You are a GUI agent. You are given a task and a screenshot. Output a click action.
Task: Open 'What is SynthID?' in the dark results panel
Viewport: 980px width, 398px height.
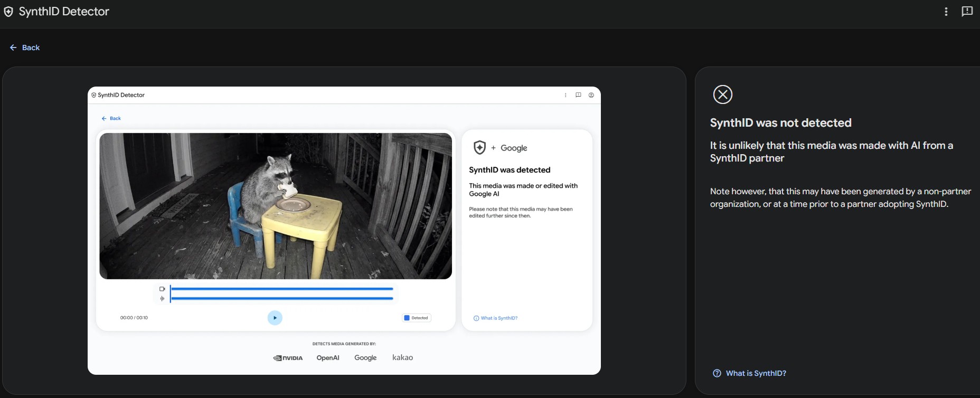click(x=749, y=373)
